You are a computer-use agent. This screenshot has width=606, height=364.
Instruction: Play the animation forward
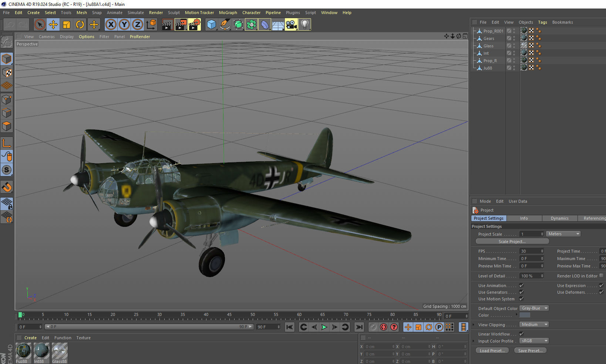point(324,327)
